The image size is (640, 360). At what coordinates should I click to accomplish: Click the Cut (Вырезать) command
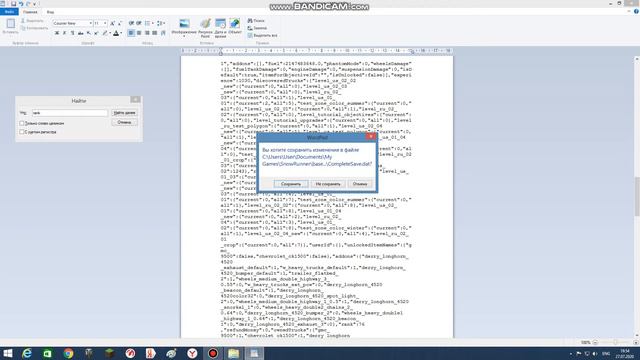coord(32,20)
